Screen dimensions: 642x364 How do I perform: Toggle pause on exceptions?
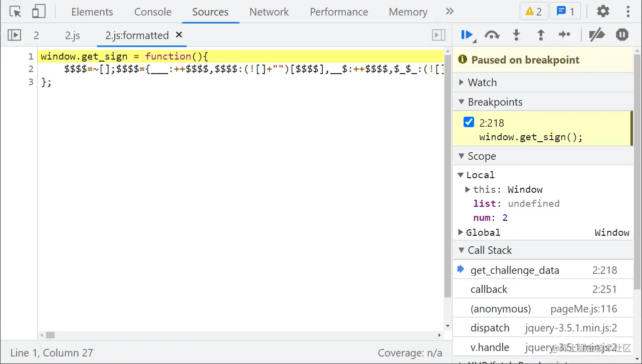(x=622, y=35)
